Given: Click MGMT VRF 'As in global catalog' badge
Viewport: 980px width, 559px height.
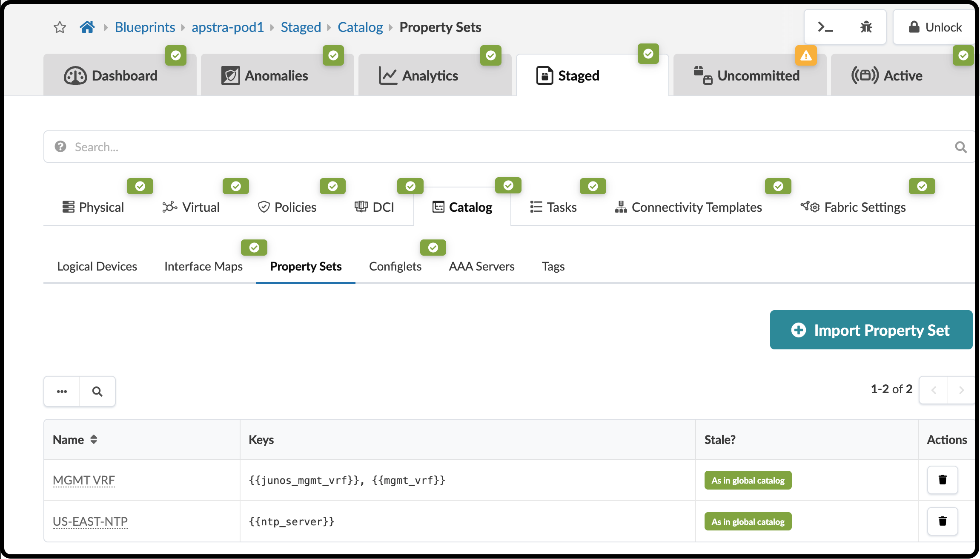Looking at the screenshot, I should (x=748, y=480).
